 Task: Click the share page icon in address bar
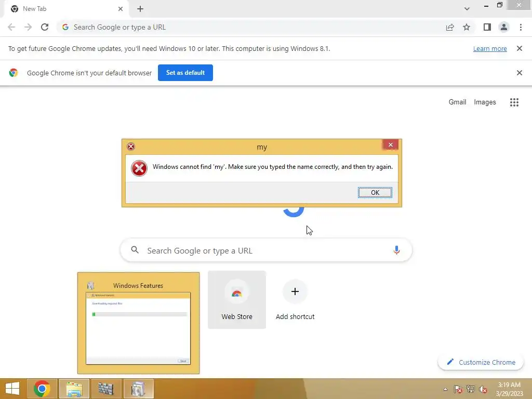tap(450, 27)
